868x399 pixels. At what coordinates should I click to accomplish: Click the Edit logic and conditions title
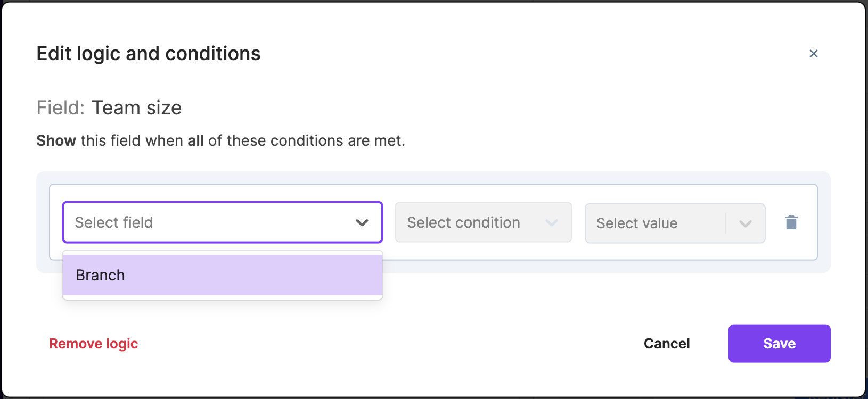coord(148,53)
